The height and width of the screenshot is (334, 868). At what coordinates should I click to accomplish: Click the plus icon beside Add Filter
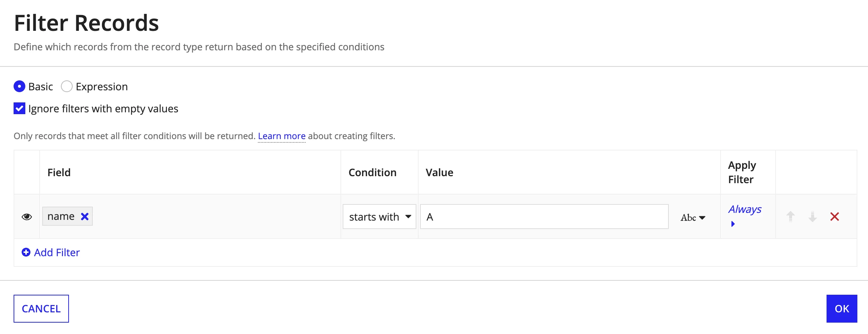pos(26,252)
